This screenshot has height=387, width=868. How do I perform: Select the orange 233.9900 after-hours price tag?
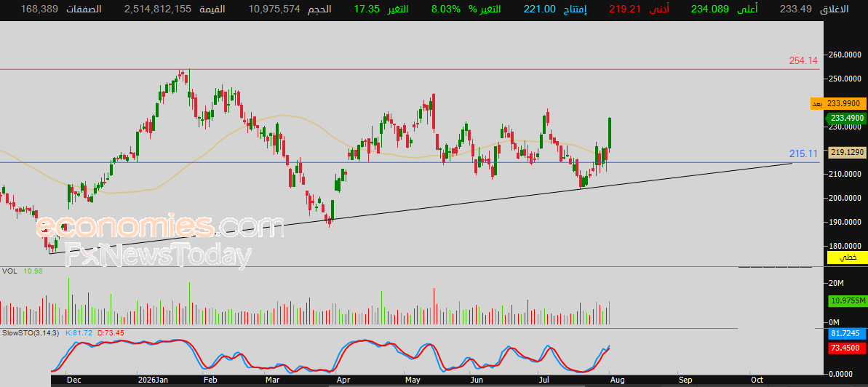click(843, 104)
